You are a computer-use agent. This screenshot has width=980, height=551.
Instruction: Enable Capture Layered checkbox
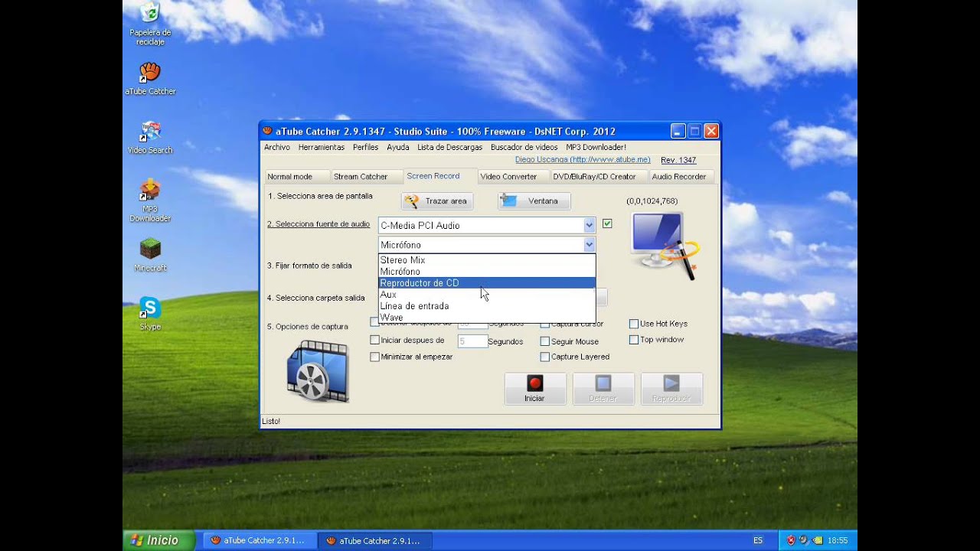tap(545, 357)
